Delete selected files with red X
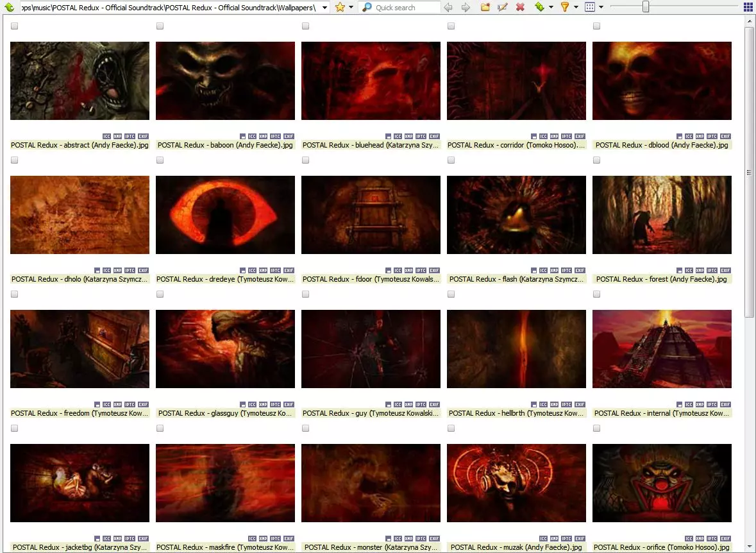The height and width of the screenshot is (553, 756). click(x=520, y=7)
